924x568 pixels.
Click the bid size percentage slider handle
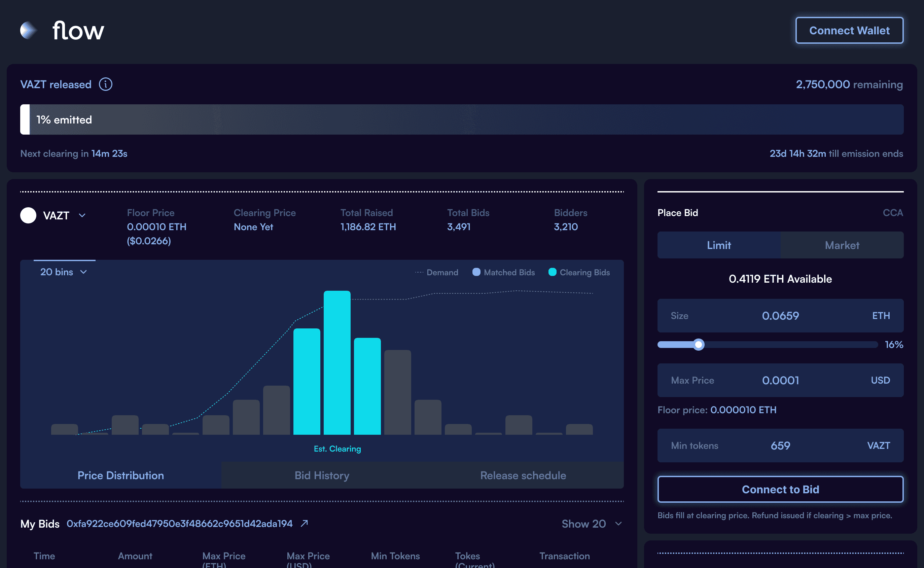(698, 345)
